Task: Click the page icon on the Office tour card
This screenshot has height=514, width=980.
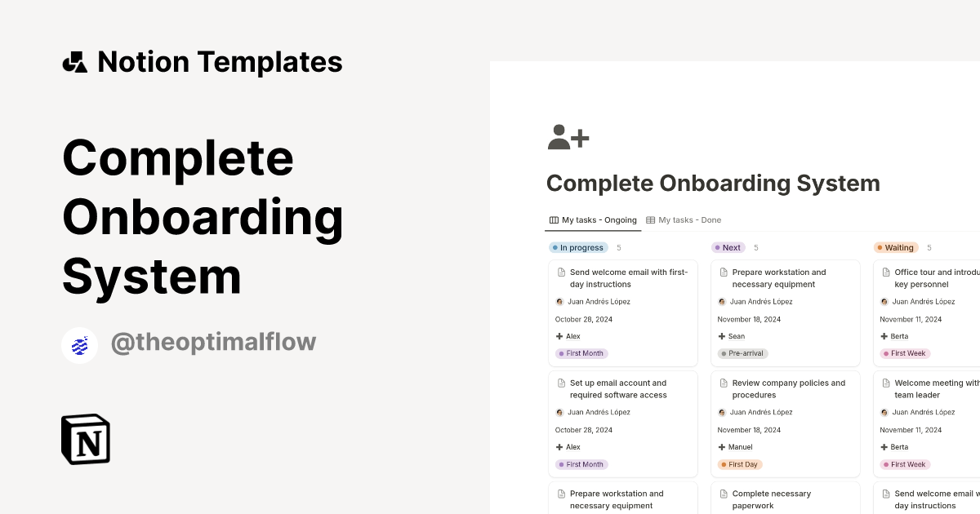Action: pyautogui.click(x=885, y=271)
